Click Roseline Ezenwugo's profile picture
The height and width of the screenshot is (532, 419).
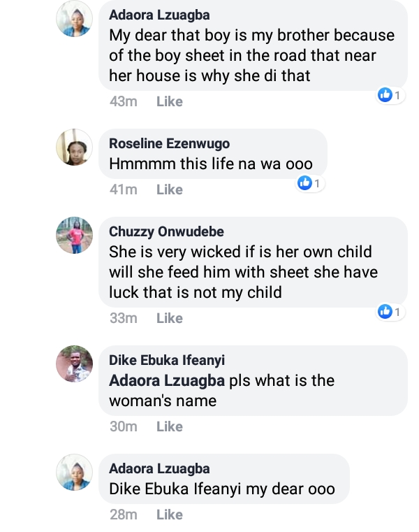(x=74, y=147)
